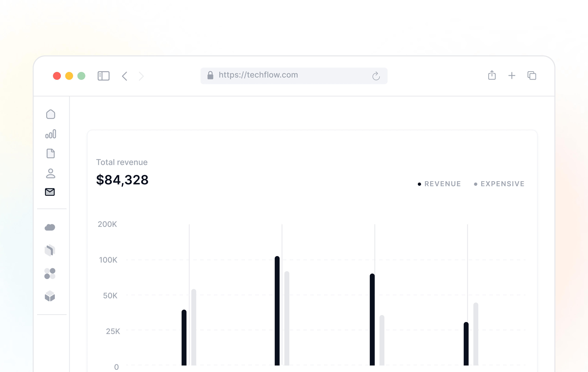Open the 3D cube app icon

[50, 296]
